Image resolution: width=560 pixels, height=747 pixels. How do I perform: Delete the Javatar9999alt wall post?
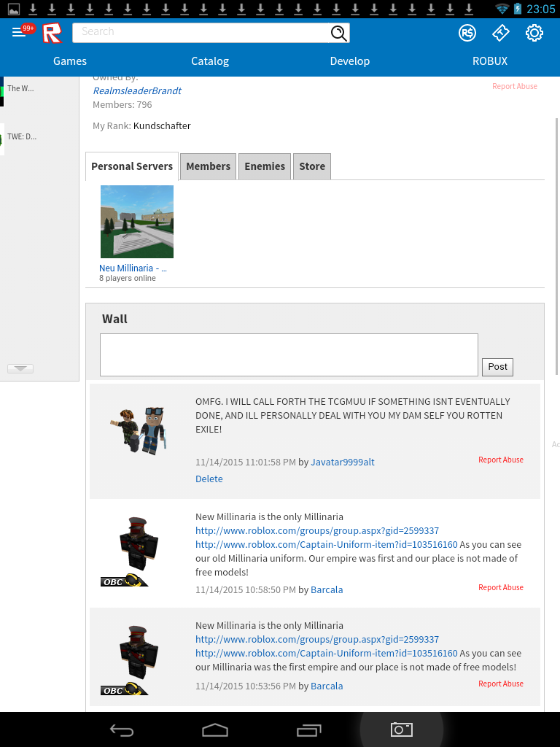tap(209, 479)
